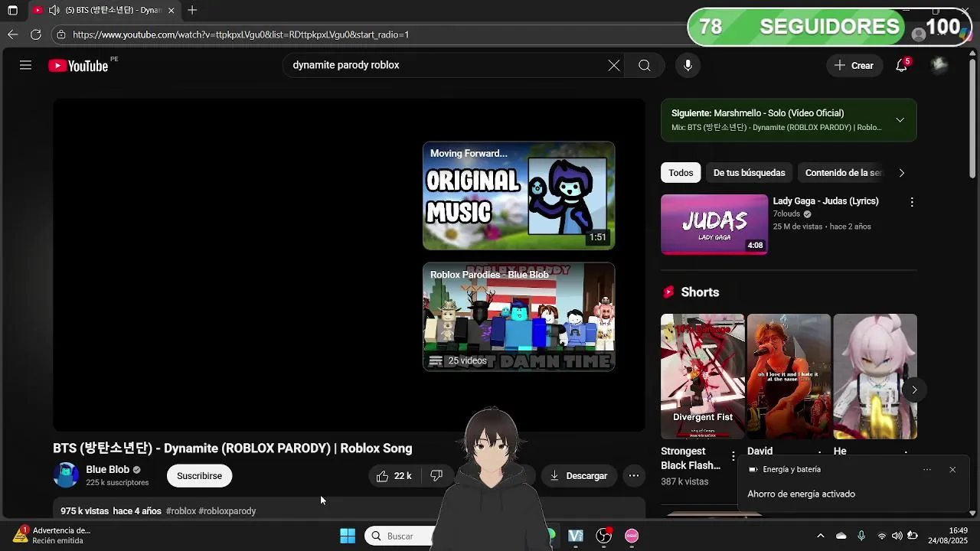The image size is (980, 551).
Task: View site information icon in address bar
Action: [x=61, y=34]
